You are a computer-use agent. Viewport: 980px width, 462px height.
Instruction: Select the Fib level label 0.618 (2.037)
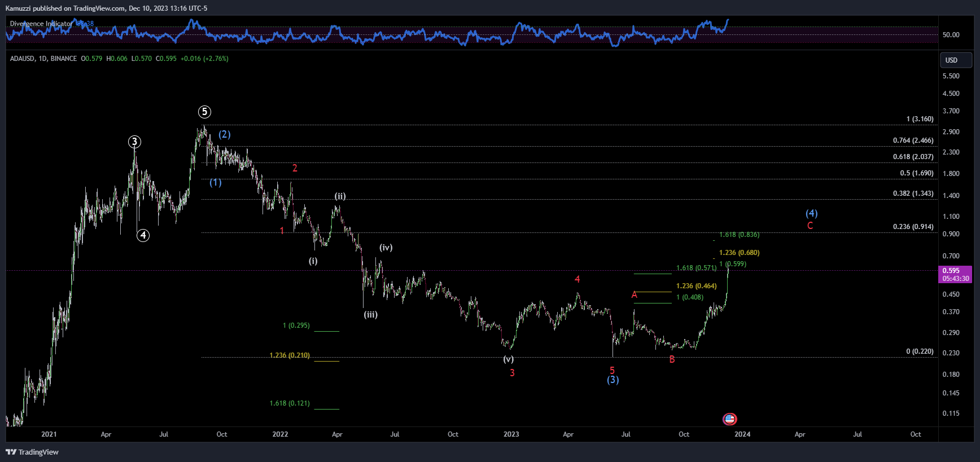tap(913, 157)
